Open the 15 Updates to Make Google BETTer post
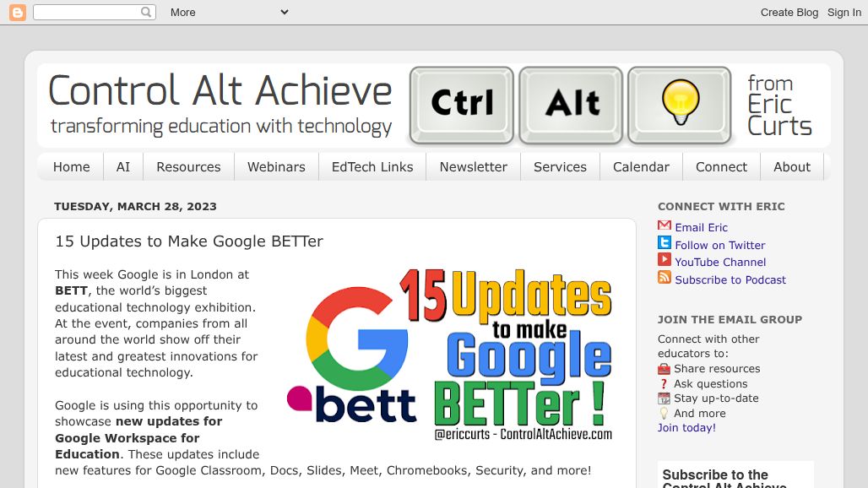 tap(189, 241)
